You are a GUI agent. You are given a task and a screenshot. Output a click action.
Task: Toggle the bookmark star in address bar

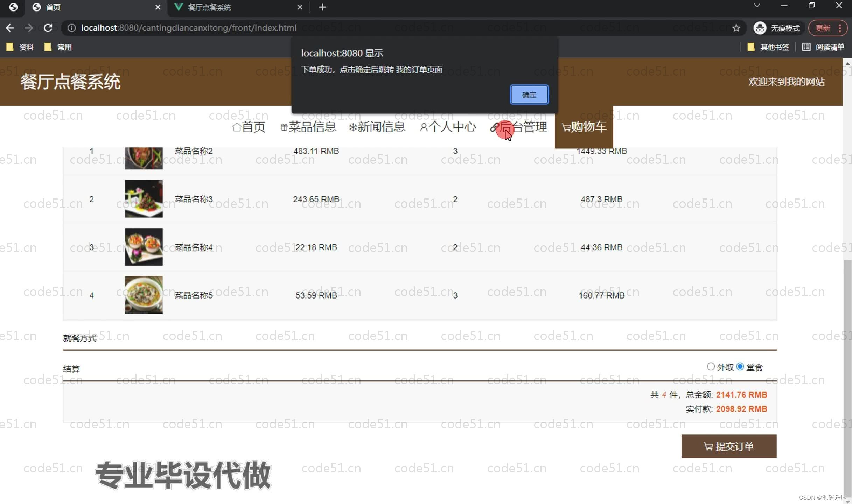point(736,28)
